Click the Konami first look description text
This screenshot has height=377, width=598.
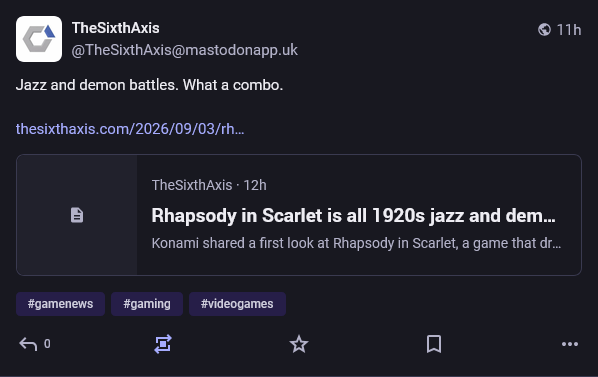(356, 243)
